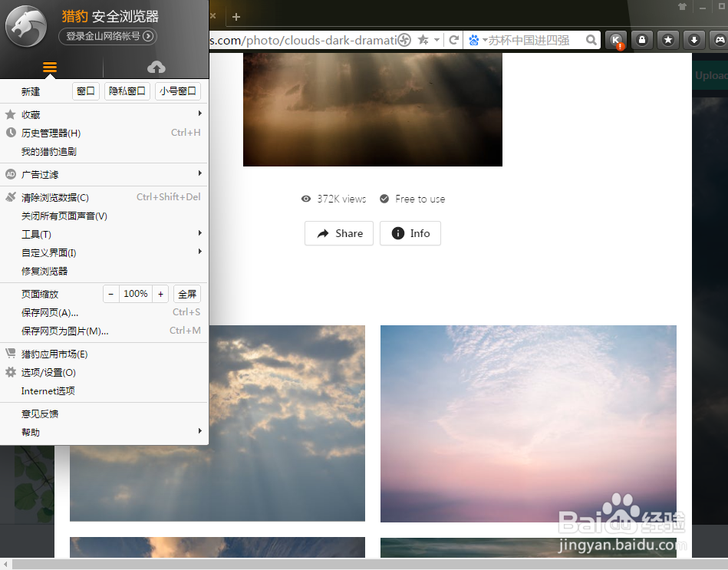728x570 pixels.
Task: Select 清除浏览数据(C) menu item
Action: [x=104, y=197]
